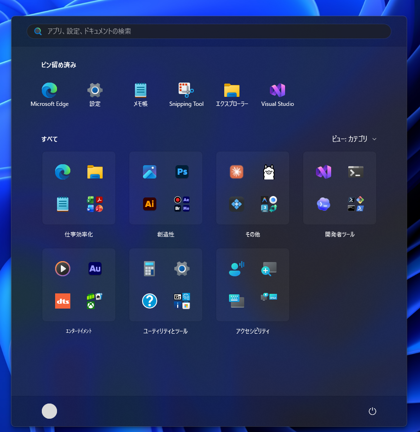Open Photoshop in the creativity group
420x432 pixels.
[182, 172]
